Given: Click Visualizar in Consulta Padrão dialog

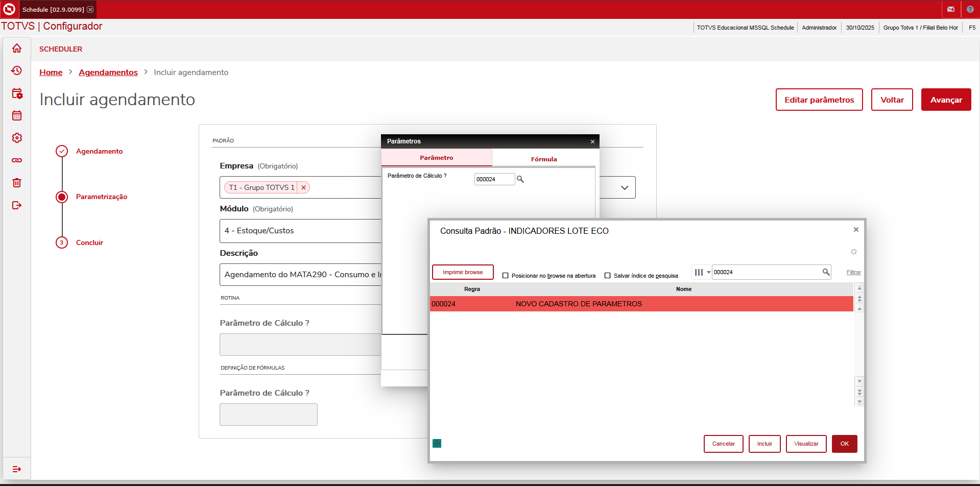Looking at the screenshot, I should [x=806, y=444].
